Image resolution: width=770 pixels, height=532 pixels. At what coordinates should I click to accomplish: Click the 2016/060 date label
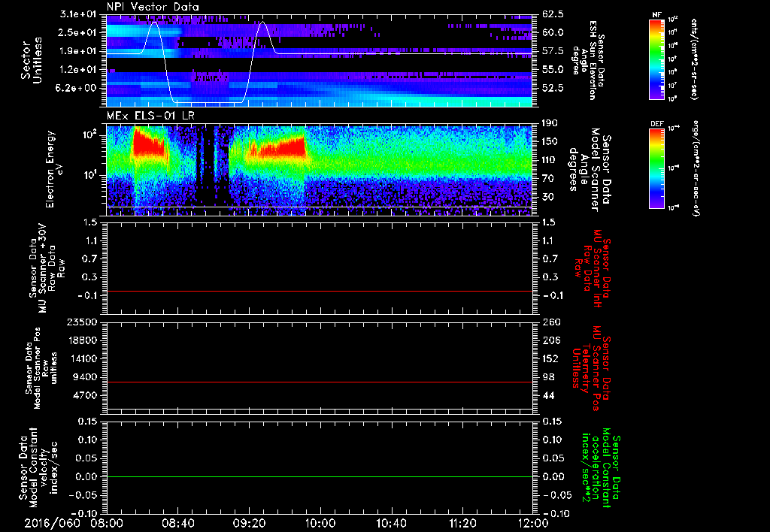click(x=53, y=523)
